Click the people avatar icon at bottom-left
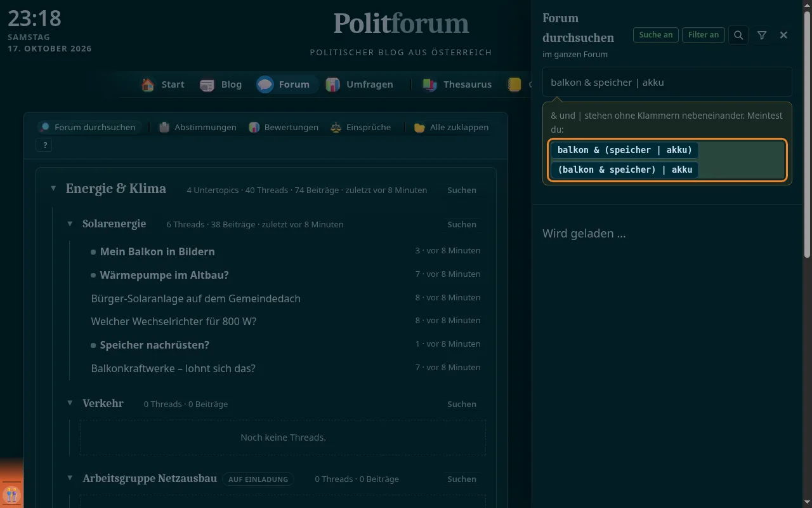This screenshot has height=508, width=812. pos(11,495)
